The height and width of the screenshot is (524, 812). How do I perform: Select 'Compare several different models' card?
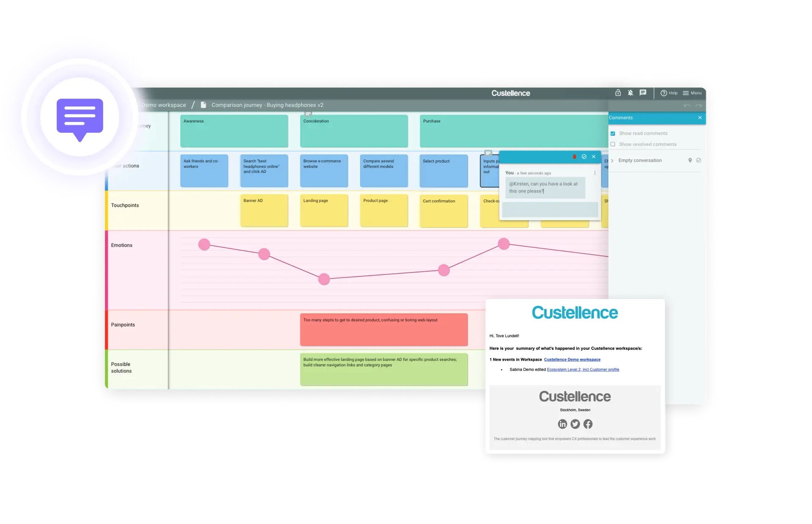pyautogui.click(x=384, y=171)
